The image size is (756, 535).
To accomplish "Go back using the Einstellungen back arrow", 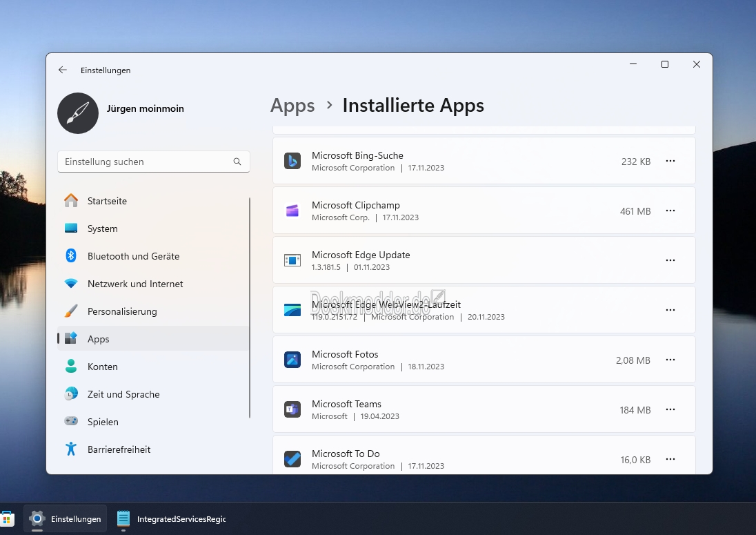I will pos(63,70).
